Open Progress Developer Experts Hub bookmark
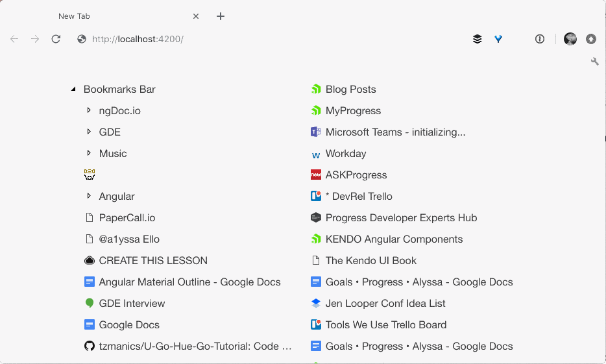 pyautogui.click(x=401, y=217)
